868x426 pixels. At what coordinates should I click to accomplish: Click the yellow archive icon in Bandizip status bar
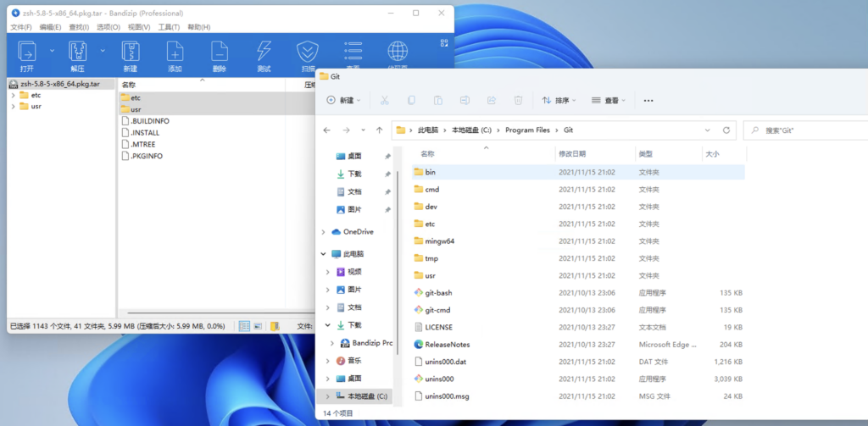[x=275, y=326]
